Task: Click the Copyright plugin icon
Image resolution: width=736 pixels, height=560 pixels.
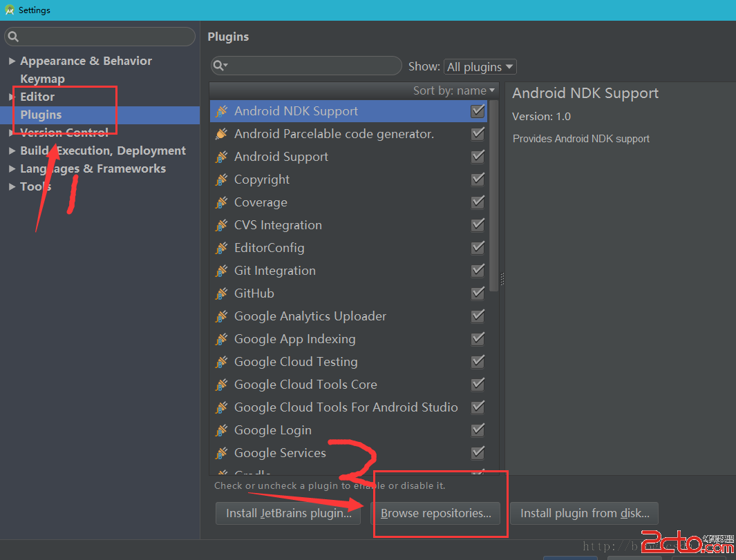Action: (221, 180)
